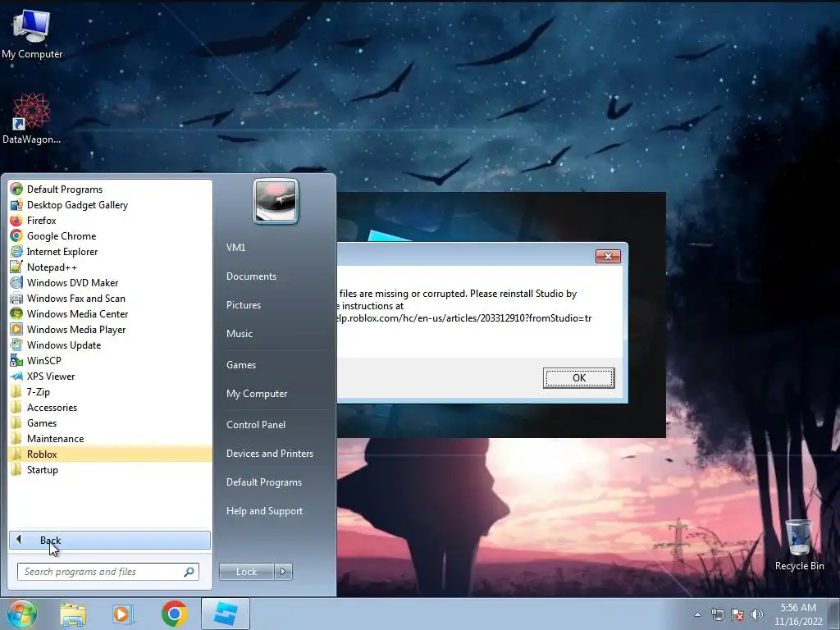Select the Recycle Bin desktop icon
The width and height of the screenshot is (840, 630).
coord(799,545)
